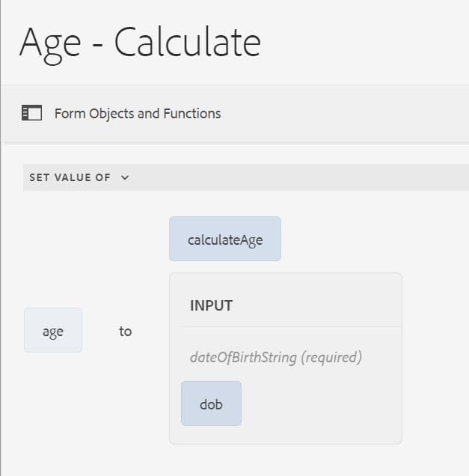Click the INPUT section header

click(x=211, y=305)
